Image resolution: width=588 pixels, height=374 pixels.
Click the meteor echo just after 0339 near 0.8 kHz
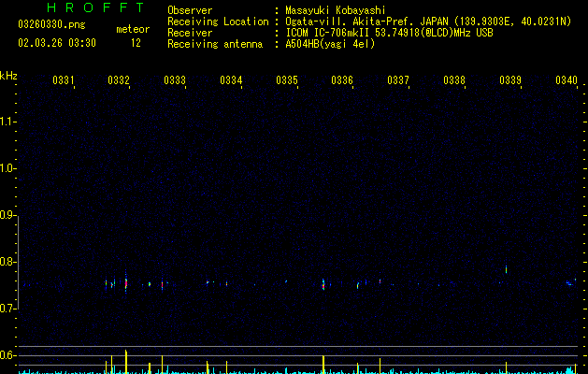point(507,269)
